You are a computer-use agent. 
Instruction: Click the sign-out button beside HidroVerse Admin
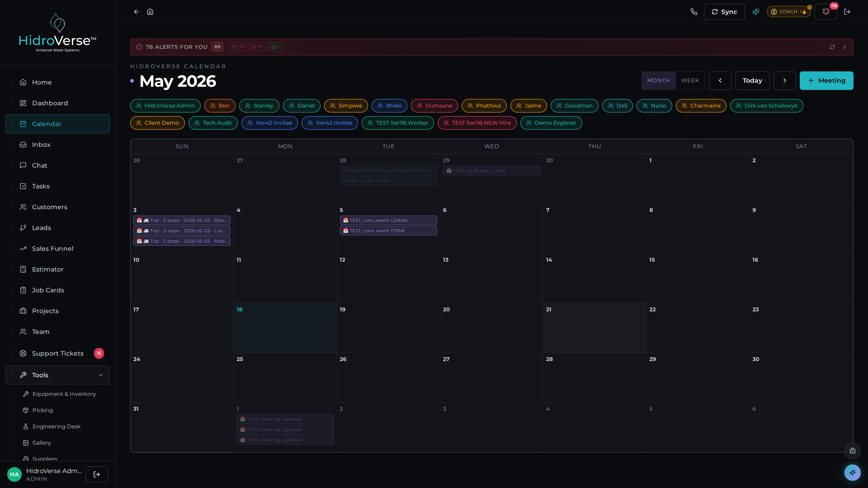(x=97, y=474)
